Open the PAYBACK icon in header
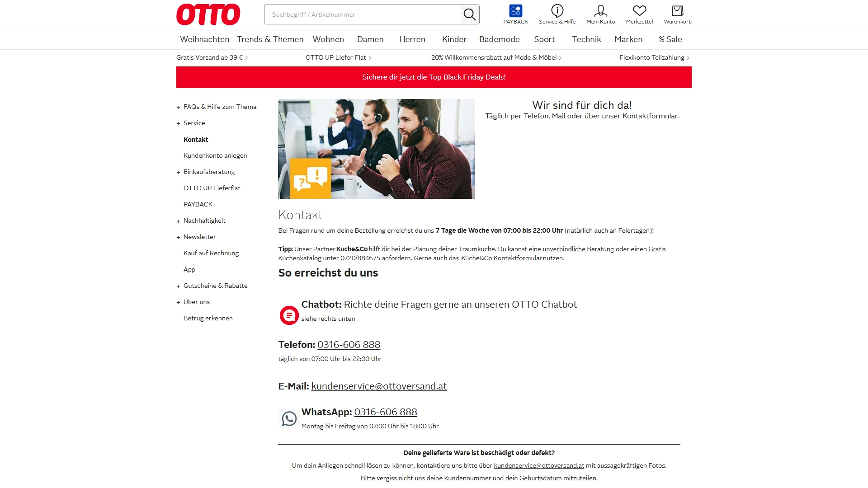The height and width of the screenshot is (488, 868). click(516, 14)
